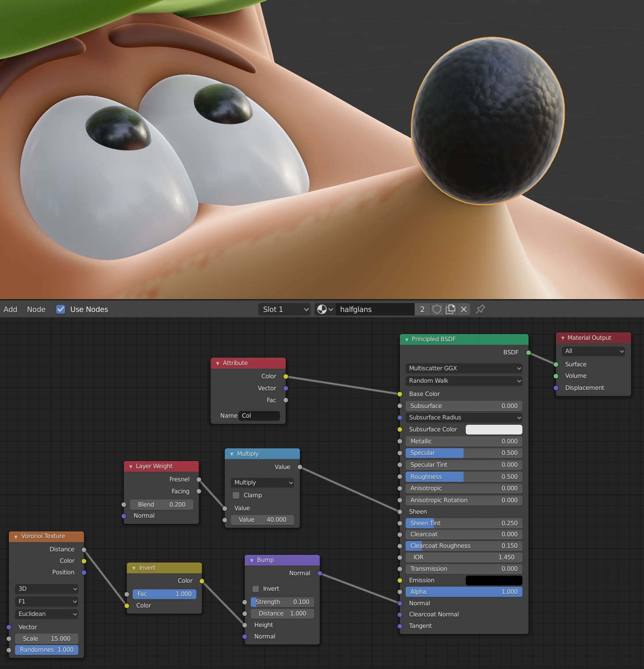The height and width of the screenshot is (669, 644).
Task: Open the Add menu
Action: (x=10, y=309)
